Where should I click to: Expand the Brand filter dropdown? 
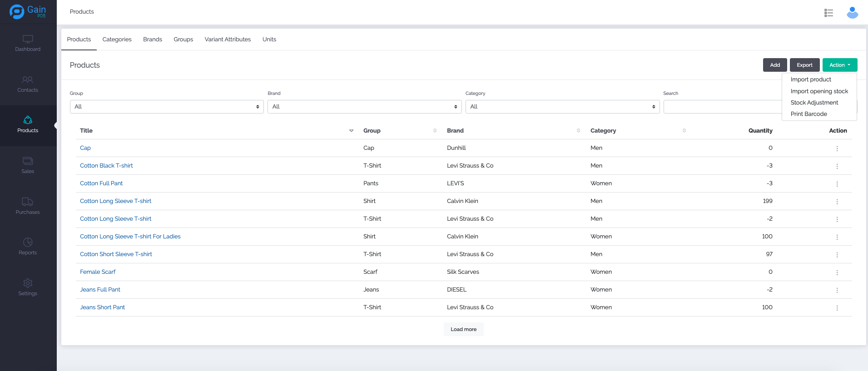coord(364,107)
